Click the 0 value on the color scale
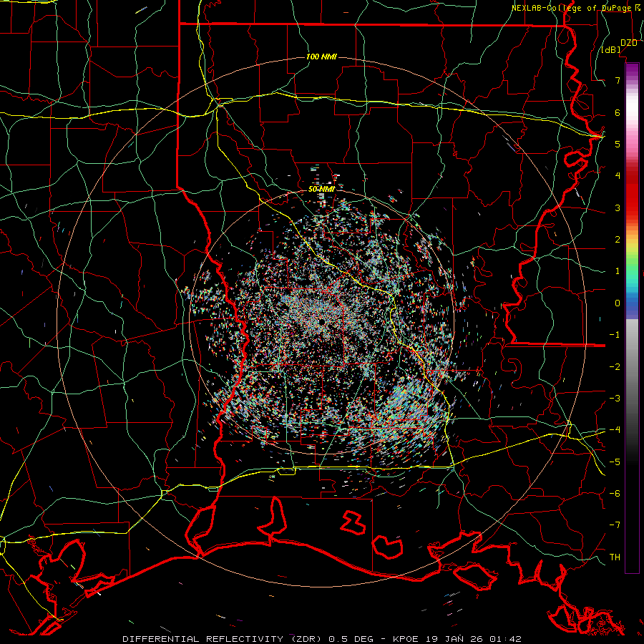The height and width of the screenshot is (644, 644). [618, 303]
